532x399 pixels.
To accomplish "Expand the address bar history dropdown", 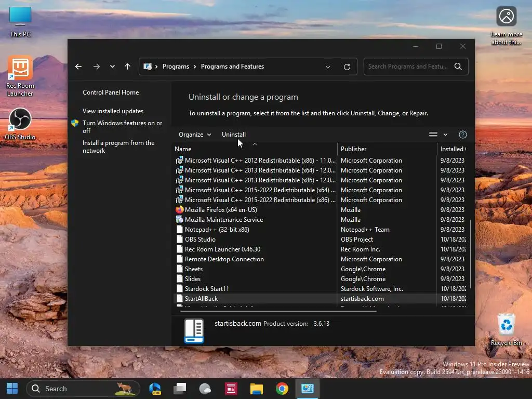I will pos(328,67).
